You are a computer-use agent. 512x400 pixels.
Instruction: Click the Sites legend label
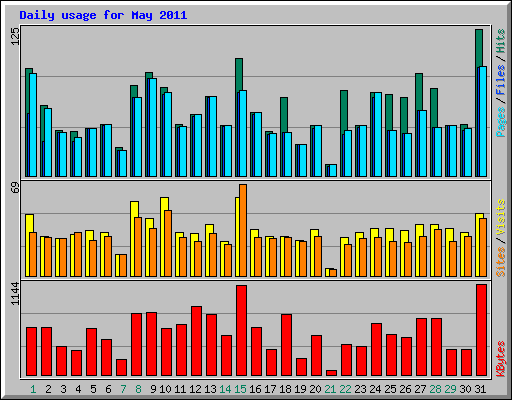pyautogui.click(x=500, y=262)
